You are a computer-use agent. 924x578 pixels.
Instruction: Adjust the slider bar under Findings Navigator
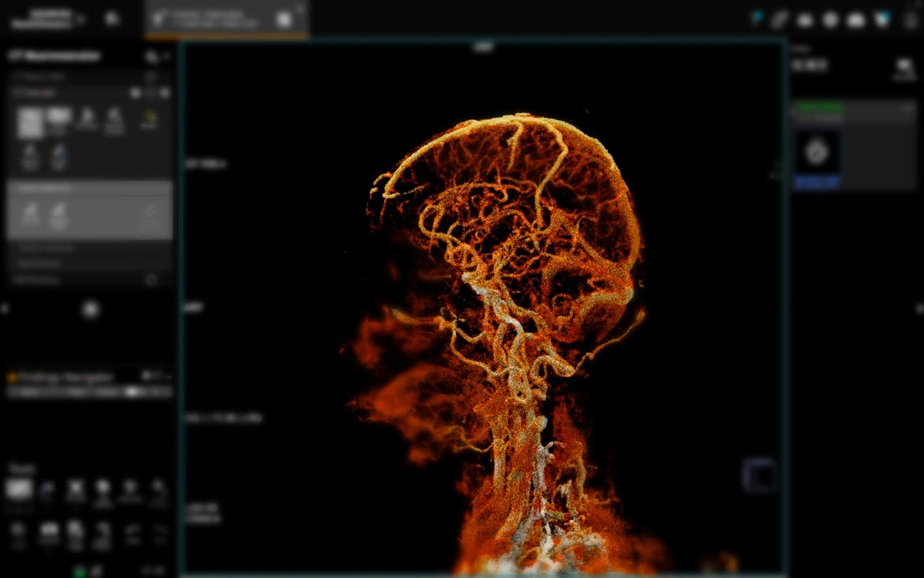click(89, 392)
